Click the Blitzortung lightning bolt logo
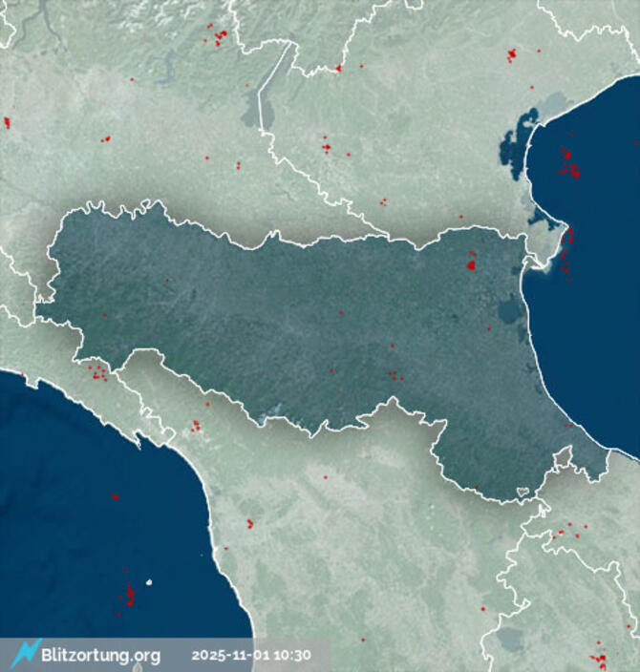Screen dimensions: 640x672 click(x=24, y=653)
